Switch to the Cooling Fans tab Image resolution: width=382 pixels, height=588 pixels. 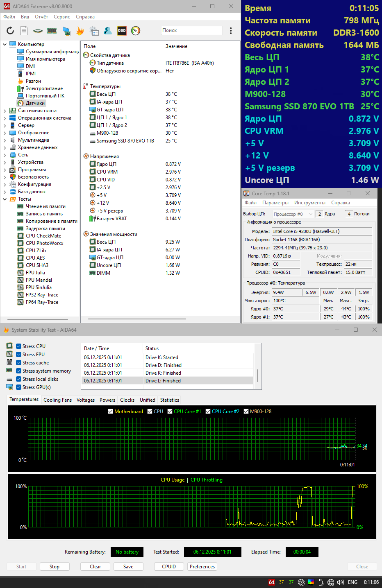57,400
